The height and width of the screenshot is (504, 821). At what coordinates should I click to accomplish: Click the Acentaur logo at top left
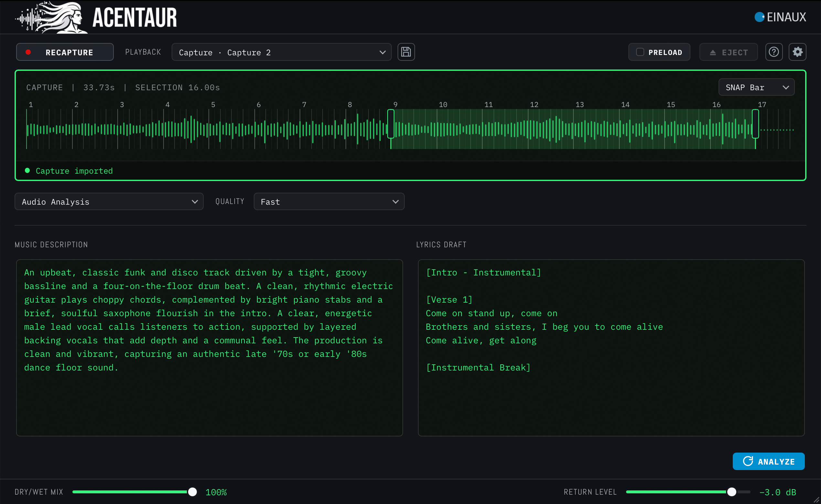(x=96, y=17)
